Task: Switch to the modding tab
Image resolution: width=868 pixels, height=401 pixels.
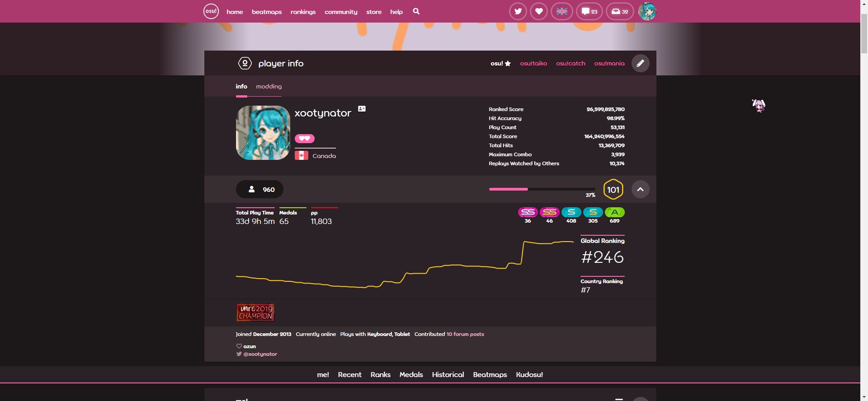Action: (269, 86)
